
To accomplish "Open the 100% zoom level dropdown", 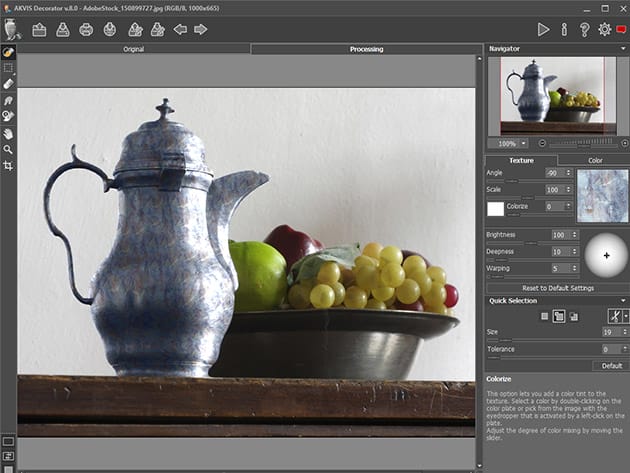I will [508, 143].
